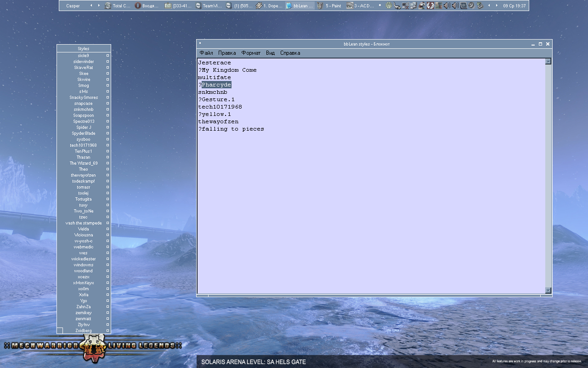Open the tech10171968 entry in Styles menu

pos(84,145)
